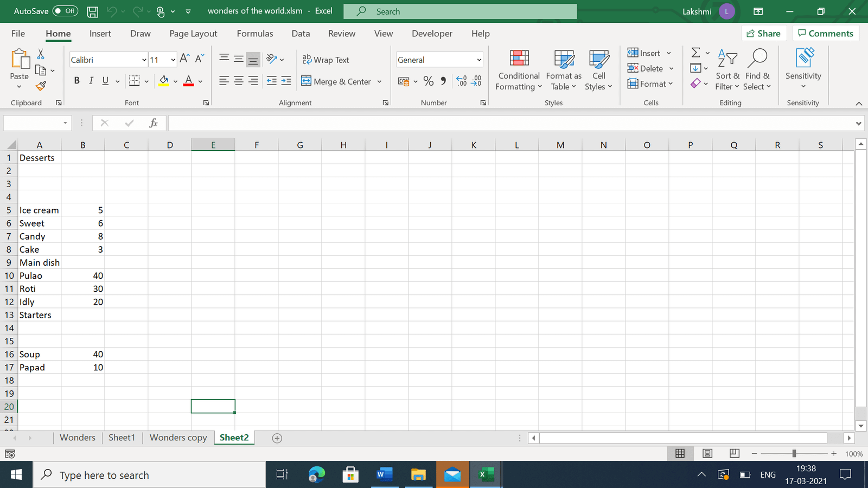The height and width of the screenshot is (488, 868).
Task: Apply Percent Style format
Action: (429, 81)
